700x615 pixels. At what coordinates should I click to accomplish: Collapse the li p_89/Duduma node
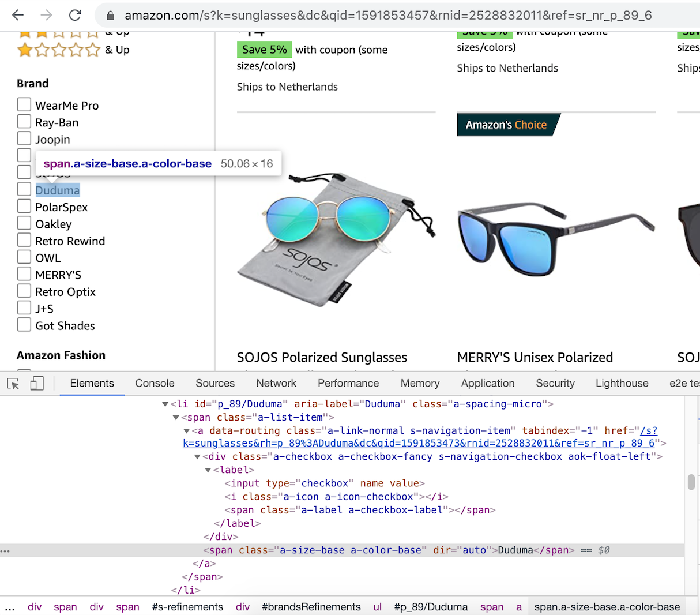click(x=165, y=404)
